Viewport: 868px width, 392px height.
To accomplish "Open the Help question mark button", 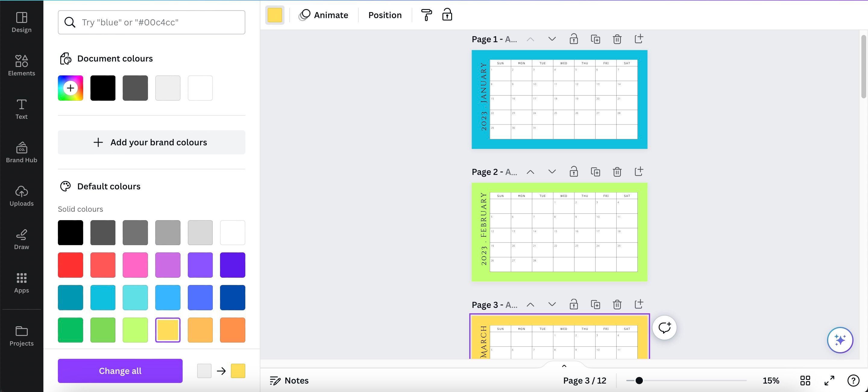I will [853, 381].
